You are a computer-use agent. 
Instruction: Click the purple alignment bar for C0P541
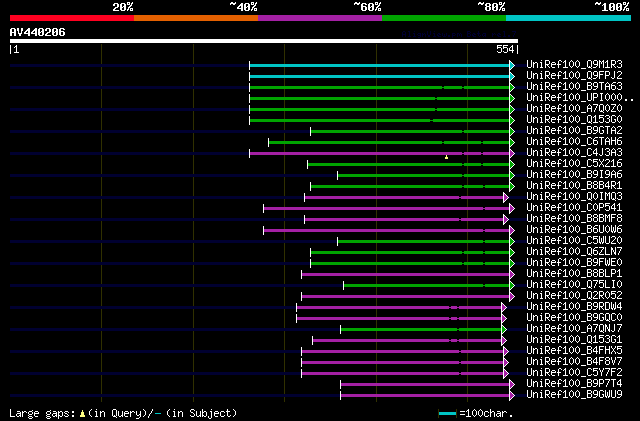pyautogui.click(x=387, y=209)
